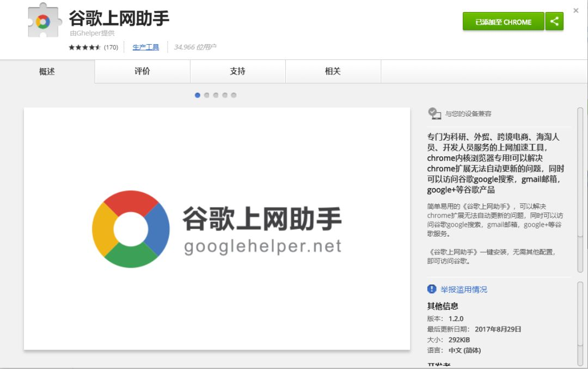Click the googlehelper.net text in image
Image resolution: width=588 pixels, height=369 pixels.
(262, 246)
